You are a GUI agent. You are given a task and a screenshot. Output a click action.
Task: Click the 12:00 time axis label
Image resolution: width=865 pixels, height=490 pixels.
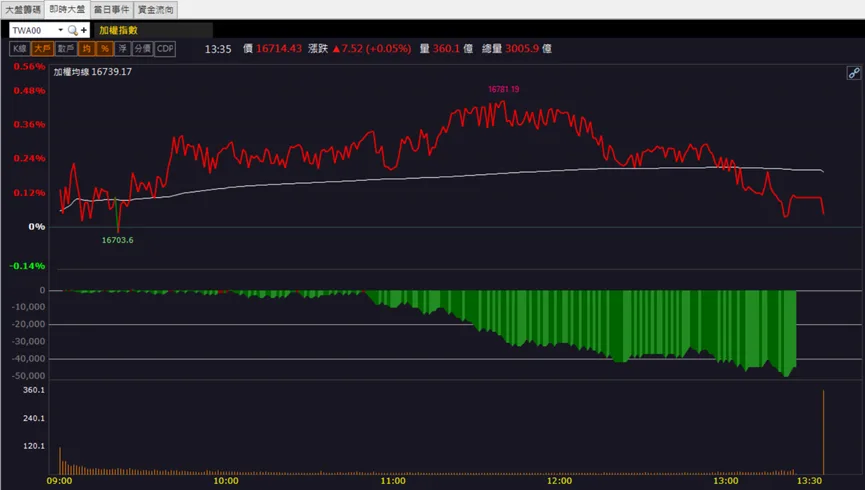coord(559,481)
